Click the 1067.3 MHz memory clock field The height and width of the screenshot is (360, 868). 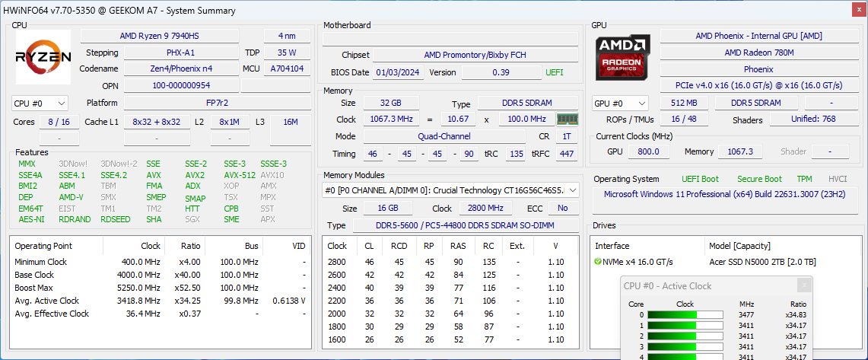coord(391,119)
